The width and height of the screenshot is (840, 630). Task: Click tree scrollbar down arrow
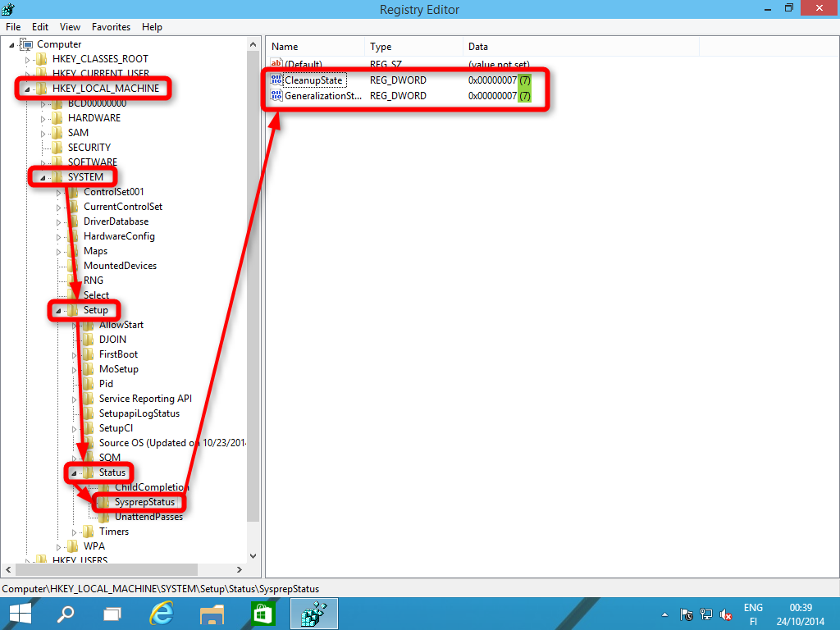(x=253, y=556)
